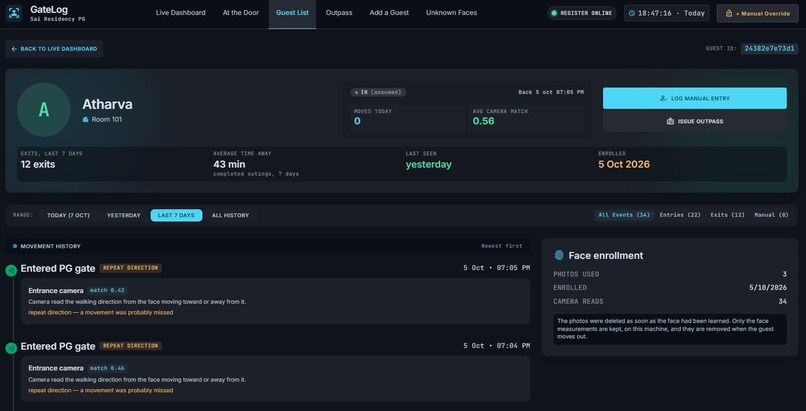
Task: Click the Last Seen yesterday value
Action: coord(428,164)
